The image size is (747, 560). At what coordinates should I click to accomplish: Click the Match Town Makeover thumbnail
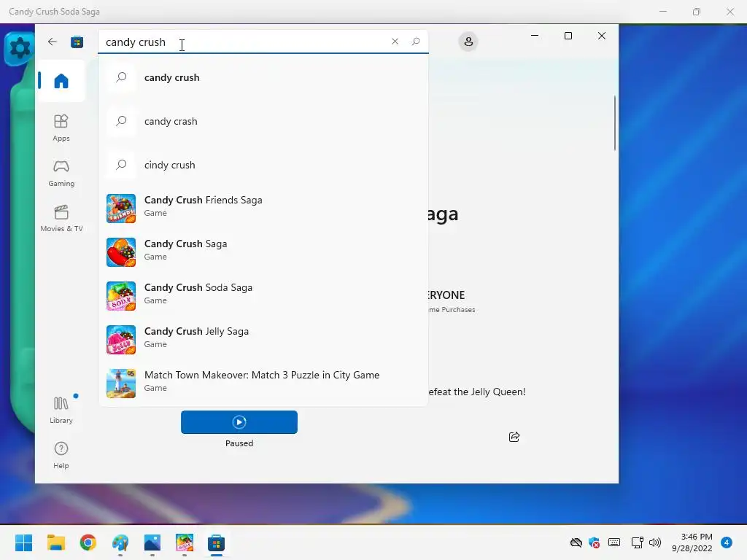[x=121, y=384]
